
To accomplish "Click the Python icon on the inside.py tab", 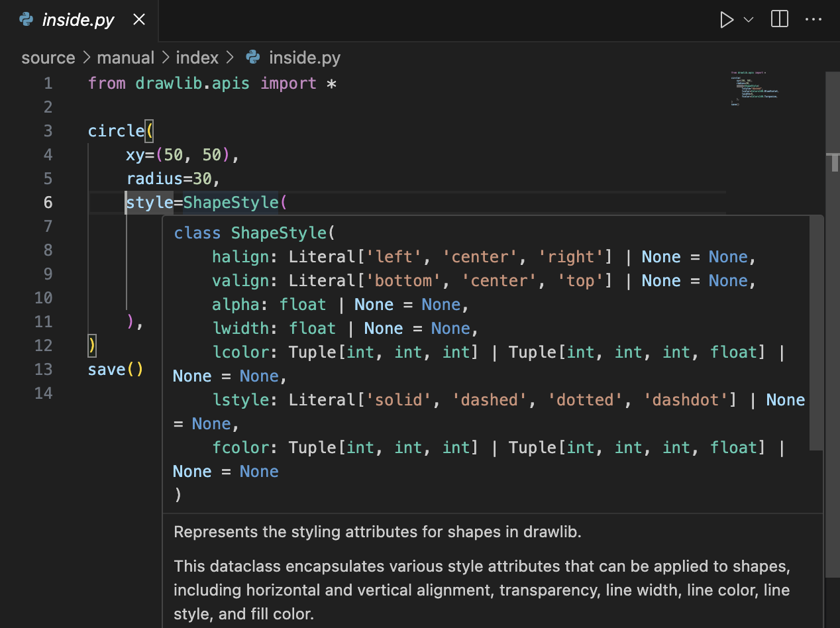I will [26, 20].
